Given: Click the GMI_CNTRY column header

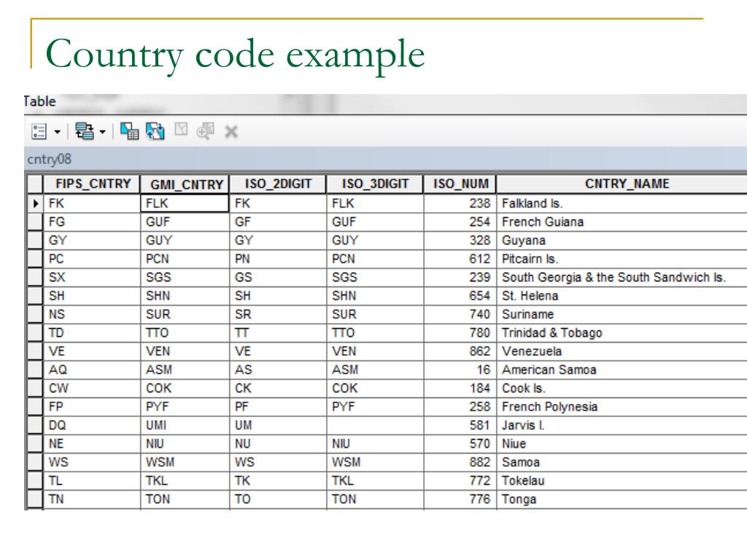Looking at the screenshot, I should (x=185, y=184).
